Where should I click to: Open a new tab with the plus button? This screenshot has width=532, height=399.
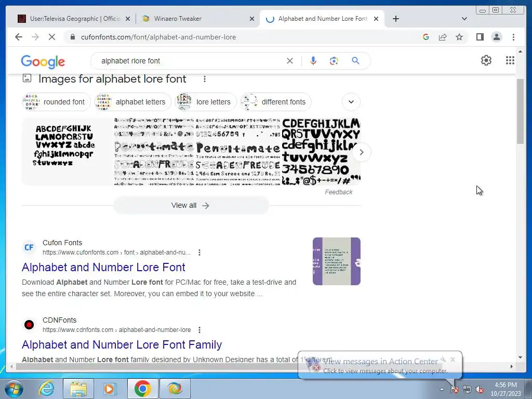pyautogui.click(x=395, y=19)
